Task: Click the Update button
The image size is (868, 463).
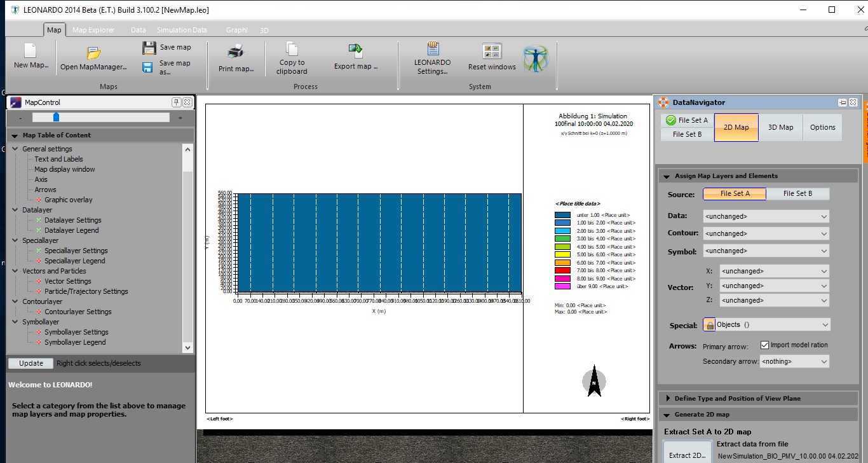Action: [x=31, y=363]
